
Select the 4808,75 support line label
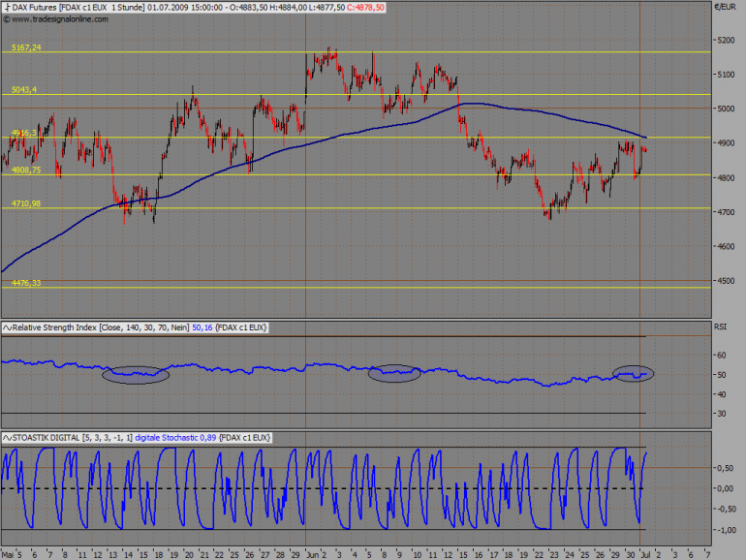[x=26, y=170]
